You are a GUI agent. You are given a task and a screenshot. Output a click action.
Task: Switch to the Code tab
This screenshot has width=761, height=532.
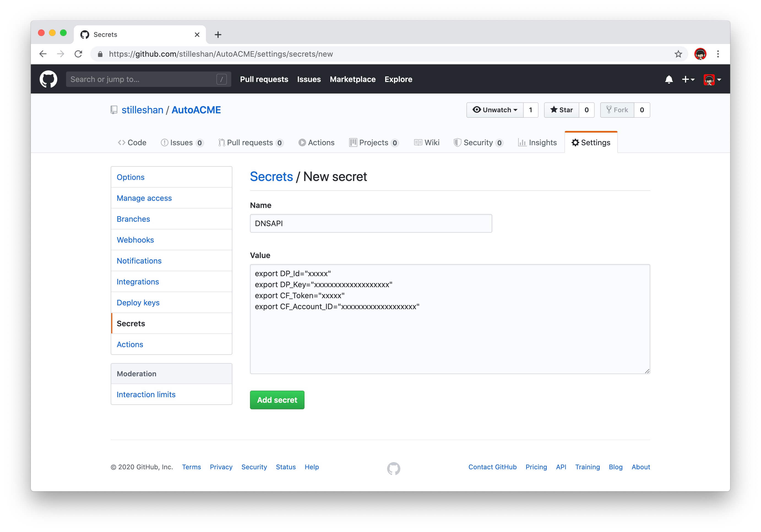[132, 143]
